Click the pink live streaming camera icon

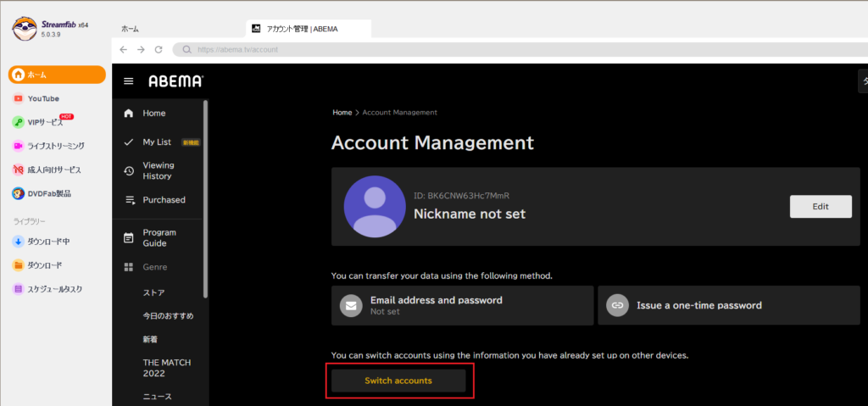(19, 146)
